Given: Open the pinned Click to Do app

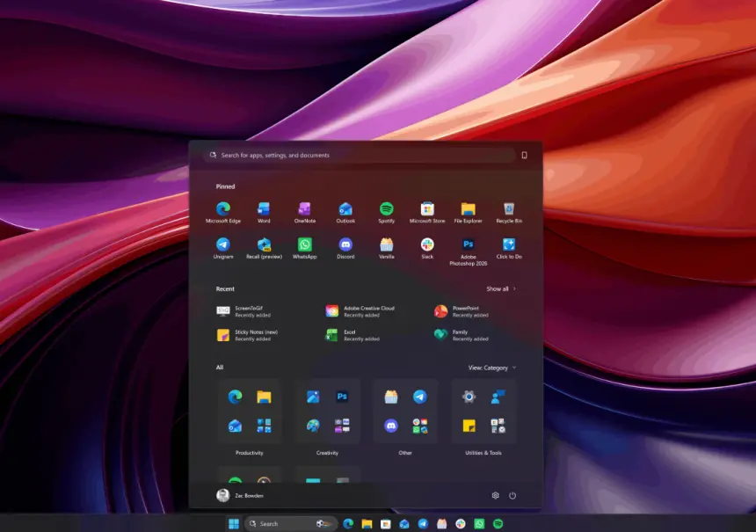Looking at the screenshot, I should (509, 248).
